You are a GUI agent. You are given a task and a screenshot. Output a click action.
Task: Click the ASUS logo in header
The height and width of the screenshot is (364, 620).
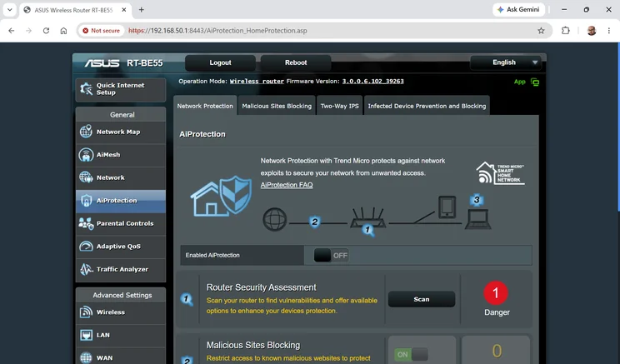coord(102,62)
